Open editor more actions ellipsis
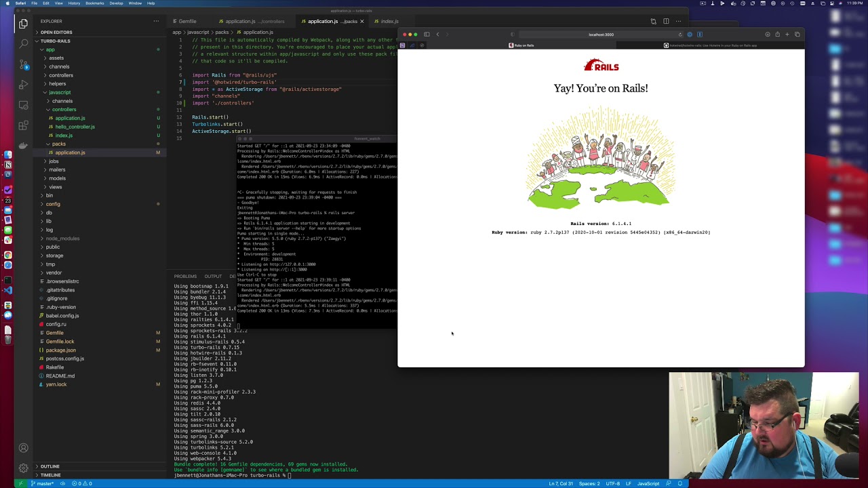This screenshot has width=868, height=488. (x=678, y=21)
